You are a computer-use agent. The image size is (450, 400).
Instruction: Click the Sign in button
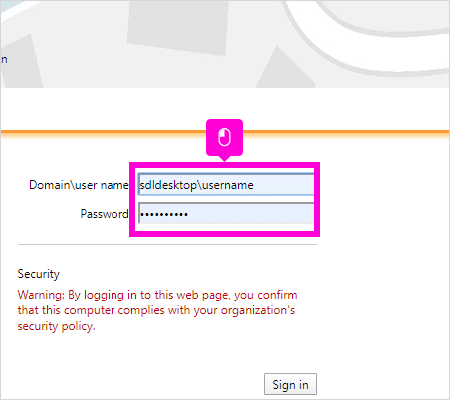tap(290, 384)
